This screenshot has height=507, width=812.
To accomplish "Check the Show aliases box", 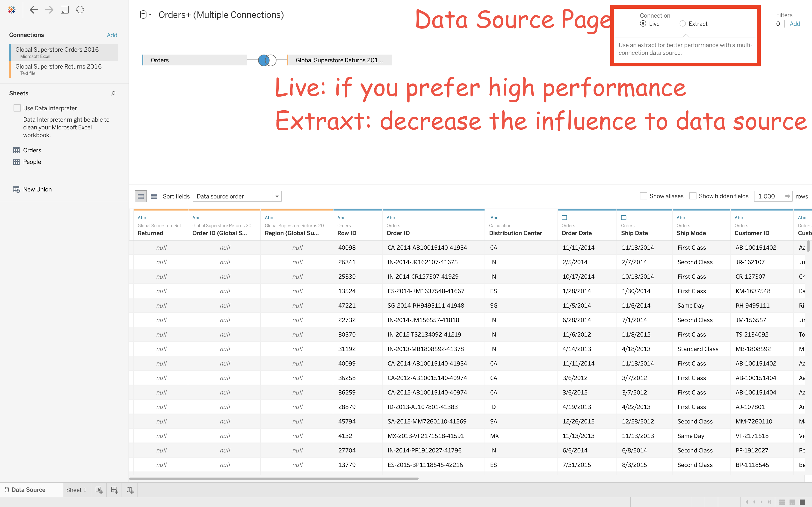I will [643, 196].
